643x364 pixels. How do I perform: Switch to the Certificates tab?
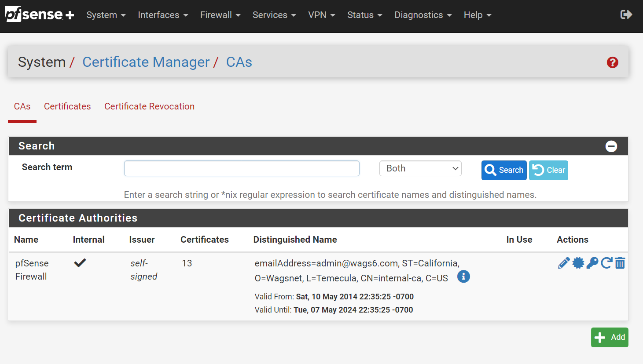point(67,106)
